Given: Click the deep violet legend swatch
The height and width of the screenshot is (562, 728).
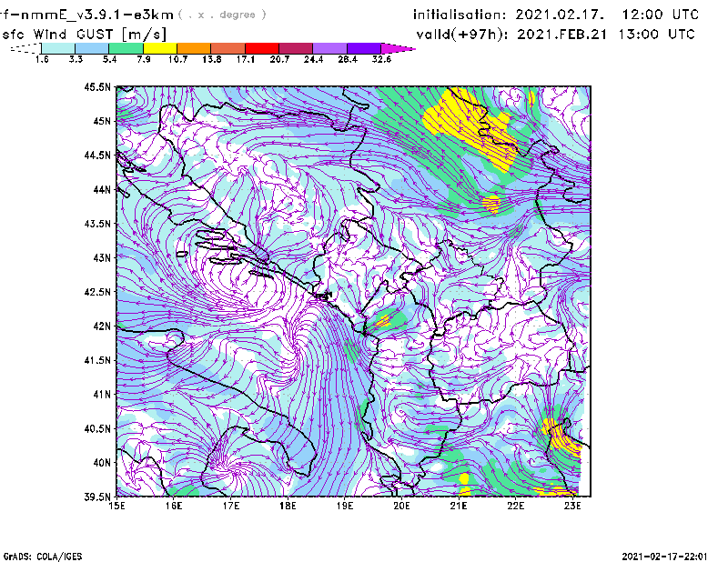Looking at the screenshot, I should (x=363, y=48).
